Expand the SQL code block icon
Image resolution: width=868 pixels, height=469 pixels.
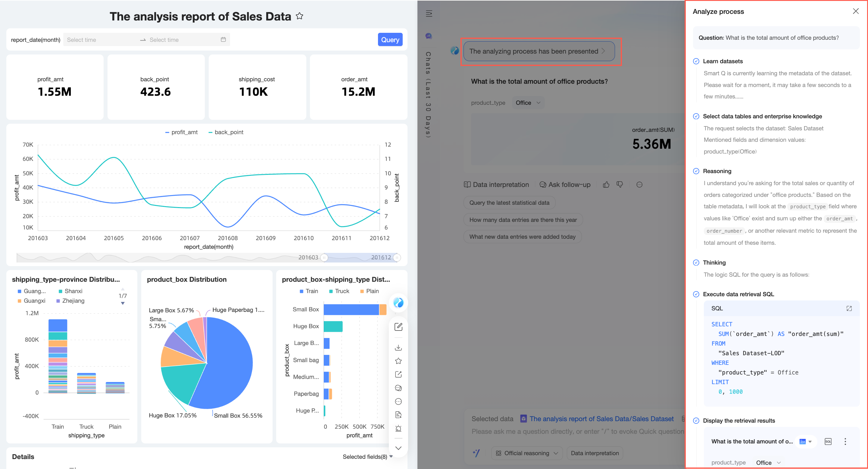849,308
